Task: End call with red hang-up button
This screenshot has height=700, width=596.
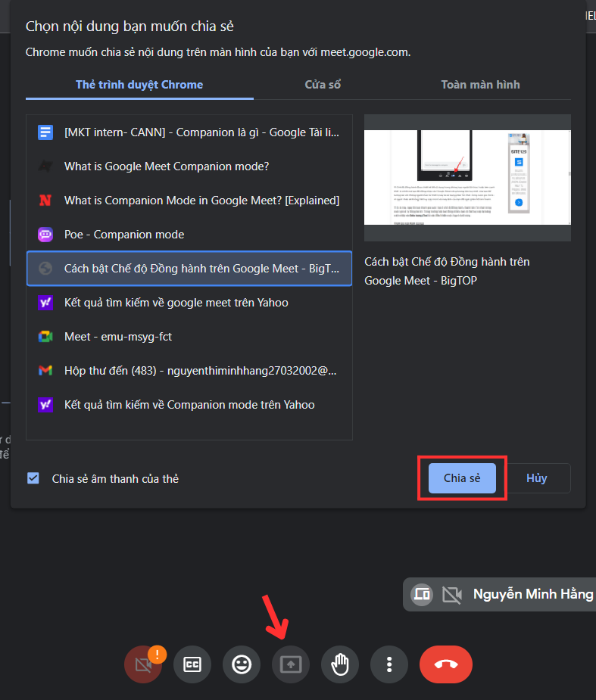Action: (x=445, y=664)
